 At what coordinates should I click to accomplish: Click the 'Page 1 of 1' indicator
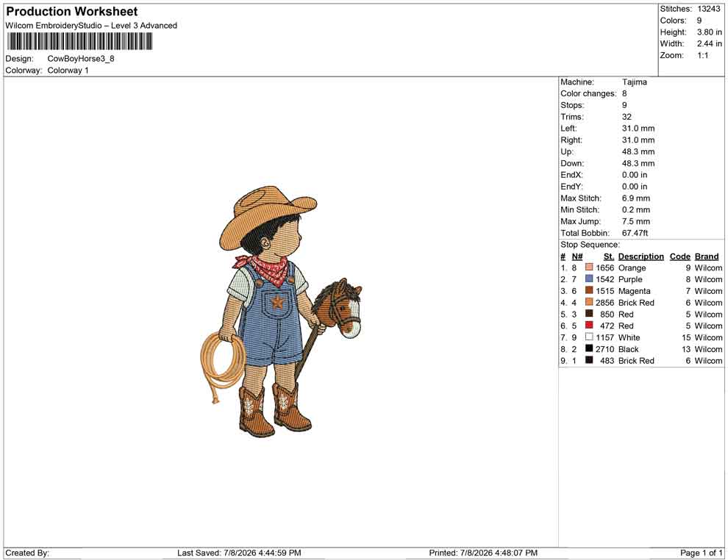click(701, 553)
